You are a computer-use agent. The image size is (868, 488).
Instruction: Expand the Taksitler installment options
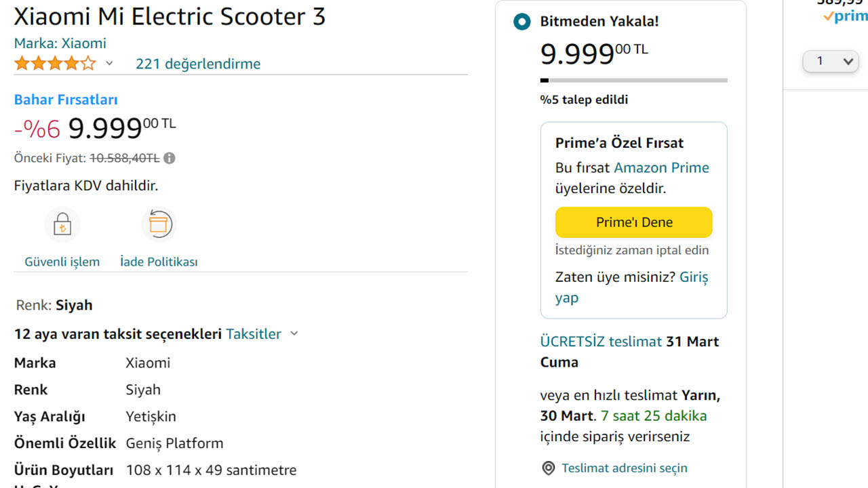point(262,333)
